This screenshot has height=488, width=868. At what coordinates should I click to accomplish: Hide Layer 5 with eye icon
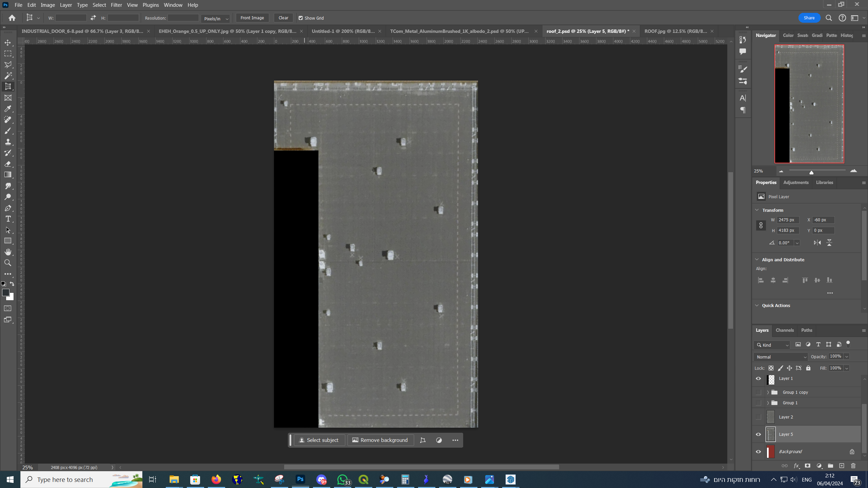758,434
